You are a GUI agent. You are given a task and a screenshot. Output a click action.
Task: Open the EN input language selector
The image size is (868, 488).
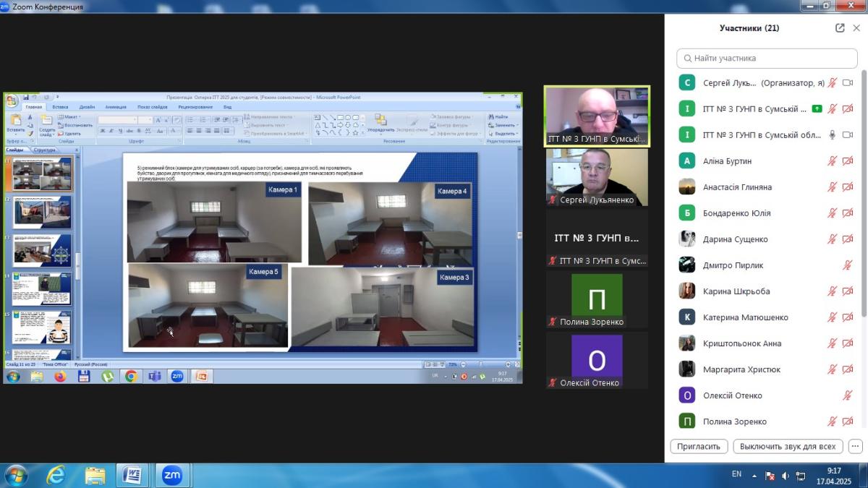click(736, 474)
